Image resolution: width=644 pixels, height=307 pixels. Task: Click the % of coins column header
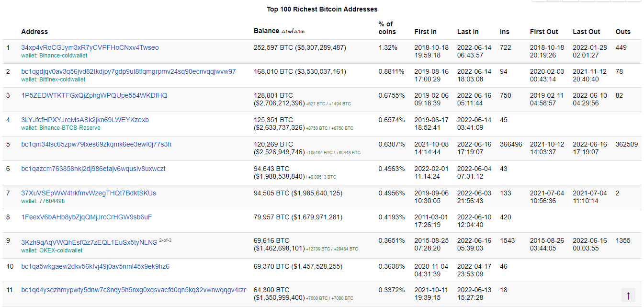click(387, 28)
